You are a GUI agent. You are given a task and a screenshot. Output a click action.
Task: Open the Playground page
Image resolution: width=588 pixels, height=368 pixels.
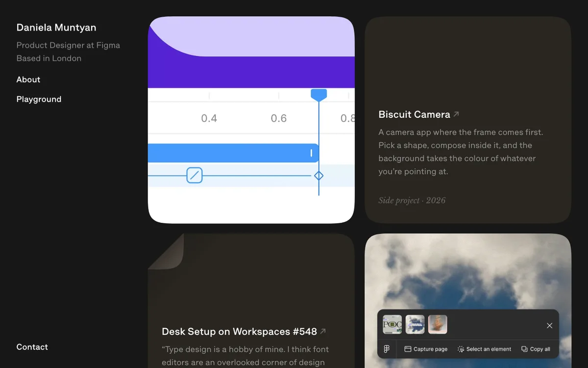tap(39, 99)
